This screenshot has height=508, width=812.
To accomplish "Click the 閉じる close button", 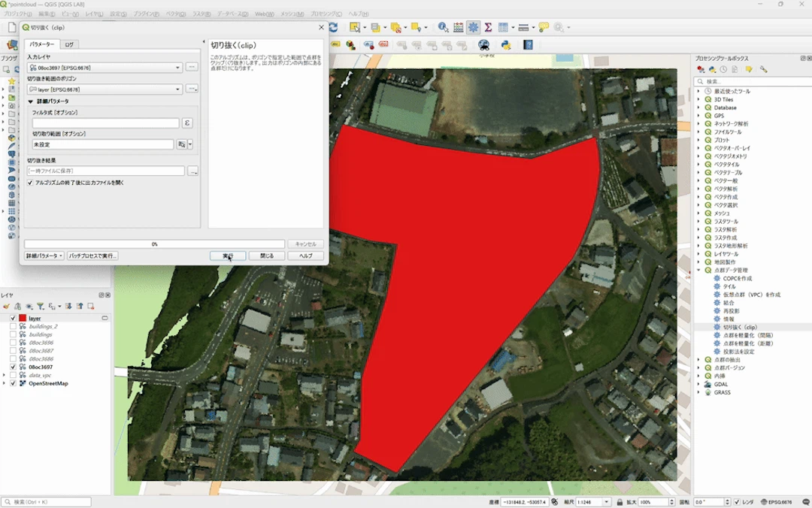I will pos(267,256).
